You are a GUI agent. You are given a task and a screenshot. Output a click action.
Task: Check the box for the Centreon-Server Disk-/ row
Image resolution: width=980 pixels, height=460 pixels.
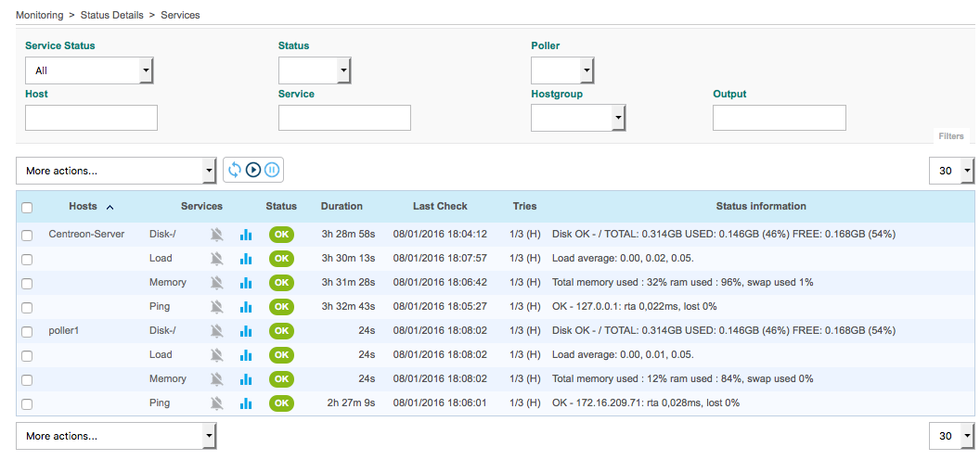tap(27, 236)
